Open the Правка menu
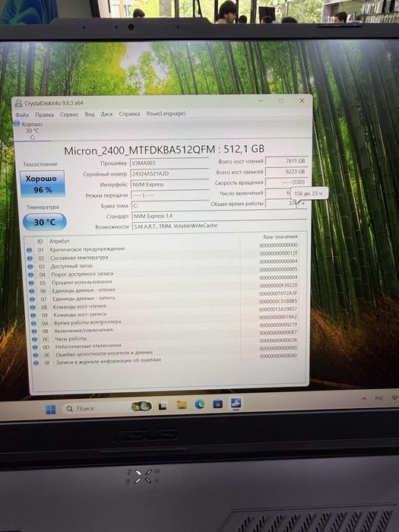Screen dimensions: 399x532 tap(44, 115)
